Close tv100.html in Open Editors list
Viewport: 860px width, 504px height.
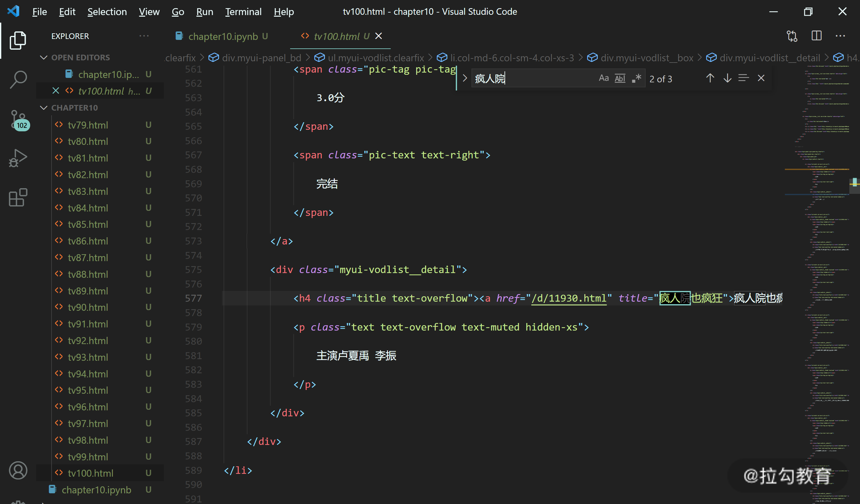(x=56, y=91)
